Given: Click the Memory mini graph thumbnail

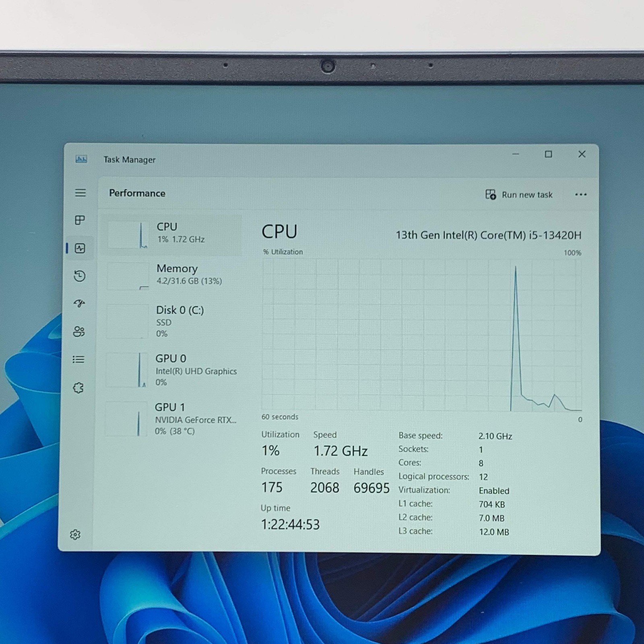Looking at the screenshot, I should pyautogui.click(x=128, y=277).
